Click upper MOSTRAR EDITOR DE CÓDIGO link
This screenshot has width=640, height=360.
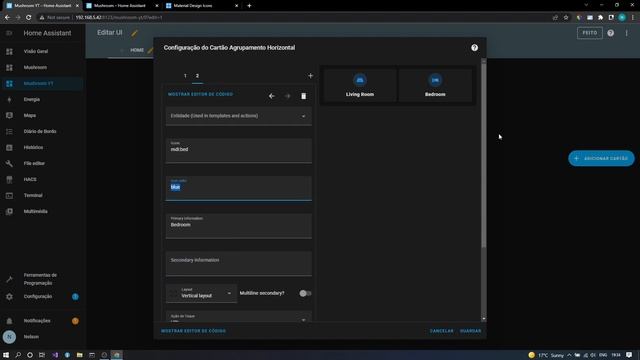coord(200,94)
